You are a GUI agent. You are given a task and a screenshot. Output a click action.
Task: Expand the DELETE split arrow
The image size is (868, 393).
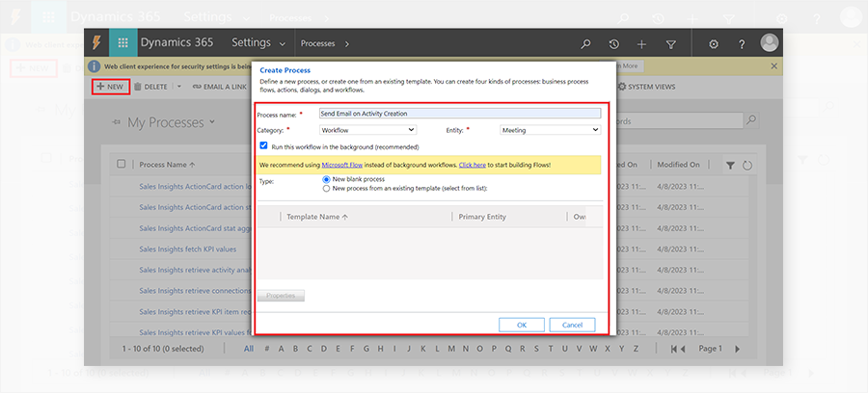[178, 87]
